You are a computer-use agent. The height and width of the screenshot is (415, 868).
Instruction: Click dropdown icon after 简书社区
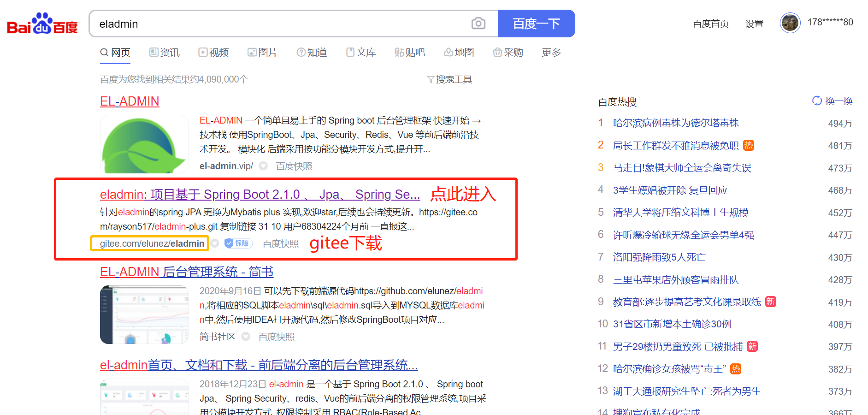point(246,337)
